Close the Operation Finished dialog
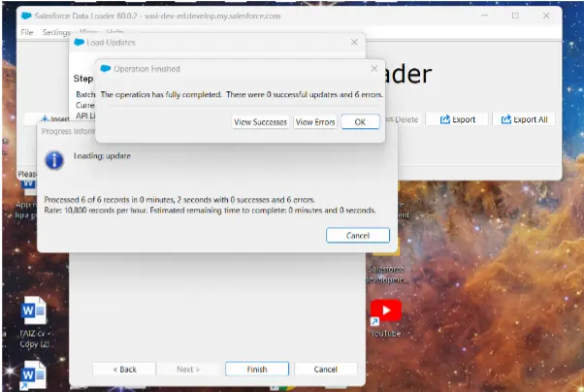This screenshot has height=392, width=584. coord(374,69)
